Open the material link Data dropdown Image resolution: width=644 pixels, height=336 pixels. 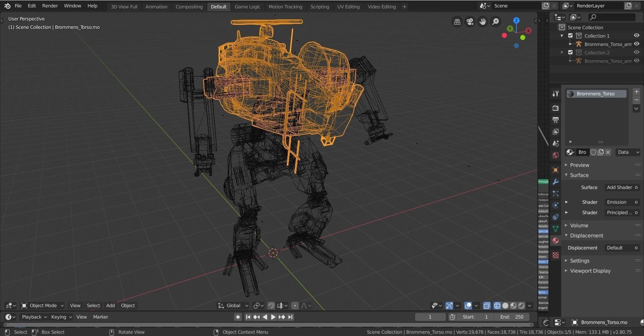click(628, 152)
